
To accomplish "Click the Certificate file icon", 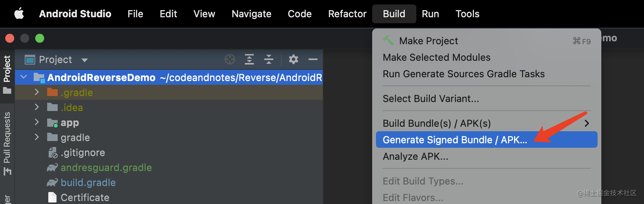I will [52, 197].
